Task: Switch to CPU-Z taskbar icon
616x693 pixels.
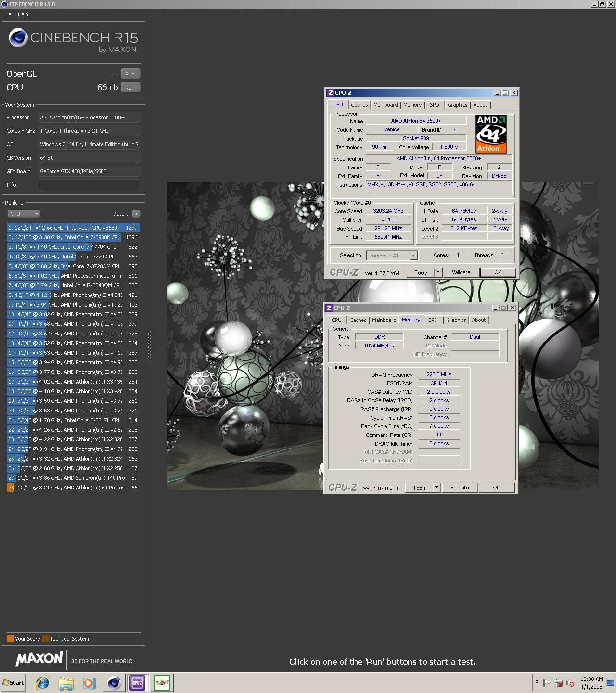Action: [137, 682]
